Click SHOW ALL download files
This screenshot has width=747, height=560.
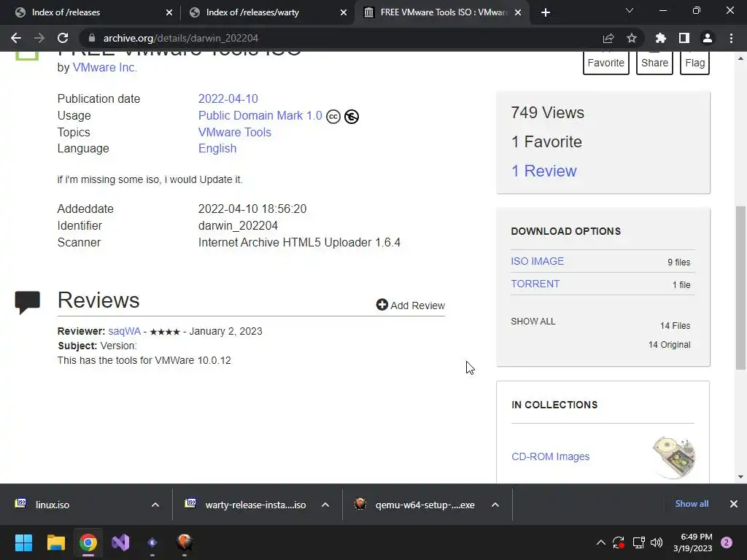click(533, 322)
